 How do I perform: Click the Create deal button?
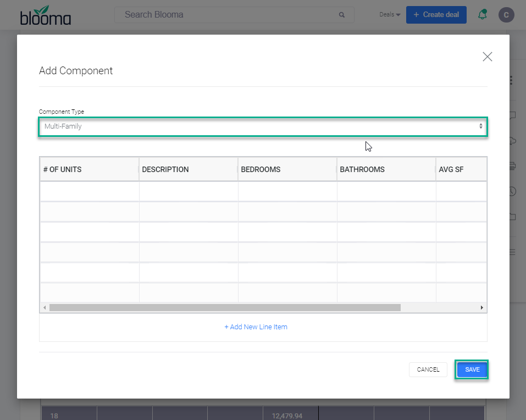436,15
